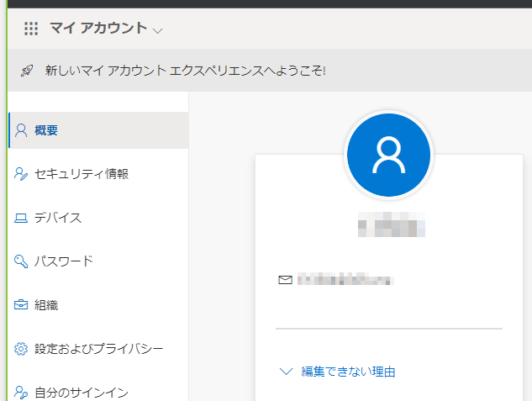Go to デバイス section
Screen dimensions: 532x401
coord(58,219)
